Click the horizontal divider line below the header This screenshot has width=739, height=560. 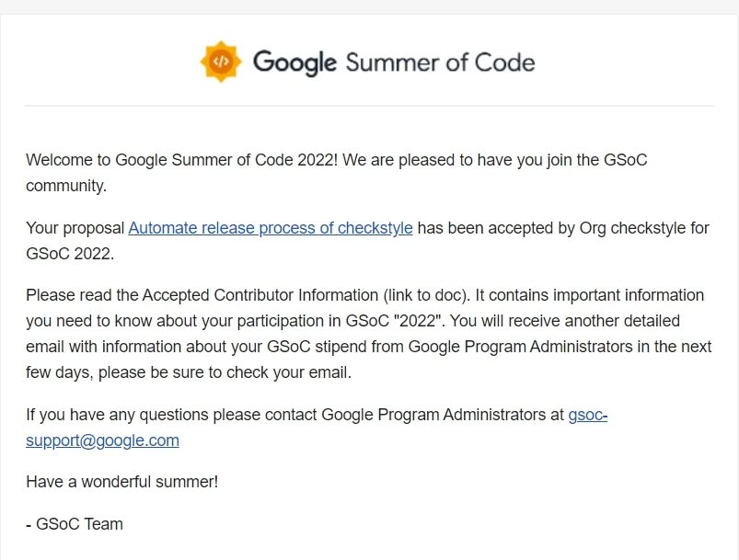point(369,106)
